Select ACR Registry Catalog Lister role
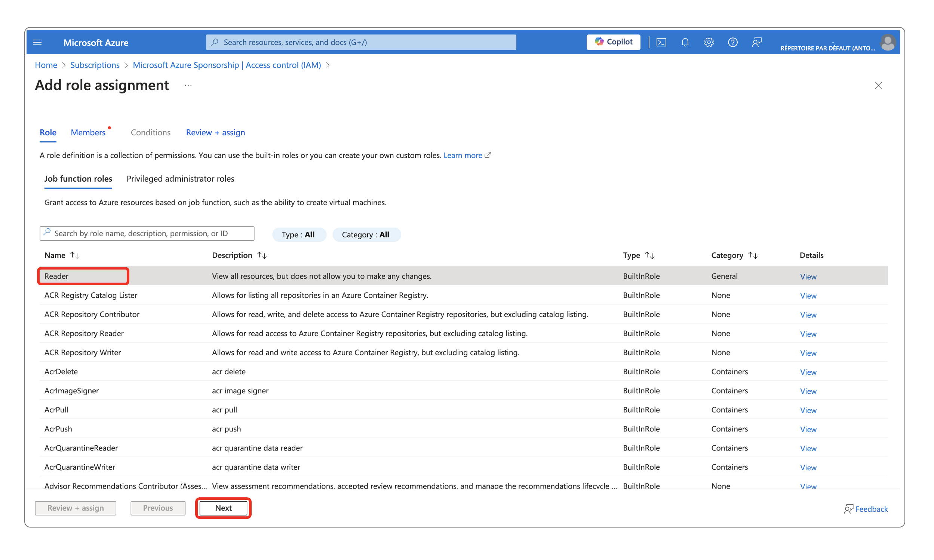 click(x=463, y=295)
